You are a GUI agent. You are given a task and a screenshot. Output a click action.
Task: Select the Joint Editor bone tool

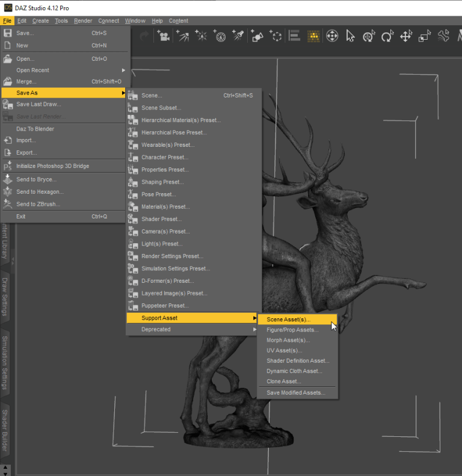443,36
